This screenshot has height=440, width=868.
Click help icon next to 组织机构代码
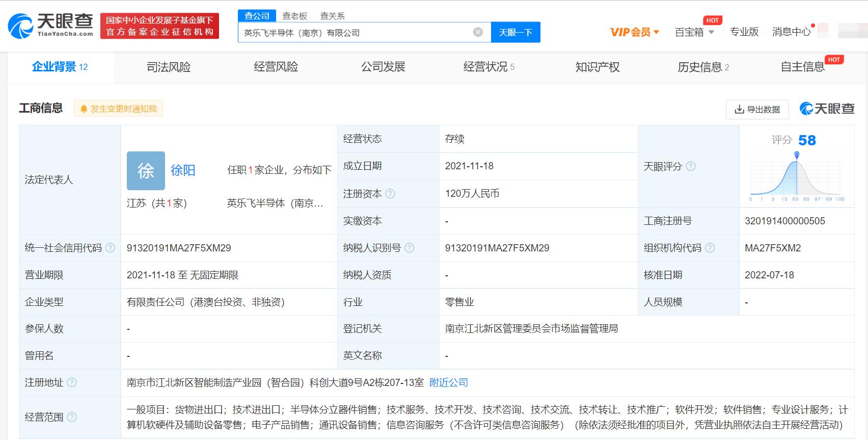tap(710, 248)
